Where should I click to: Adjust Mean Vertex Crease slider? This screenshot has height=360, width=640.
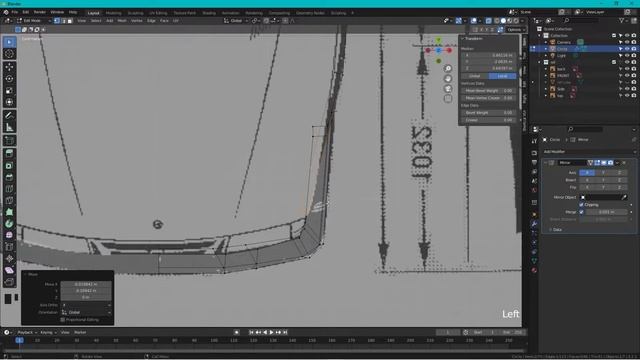click(488, 98)
